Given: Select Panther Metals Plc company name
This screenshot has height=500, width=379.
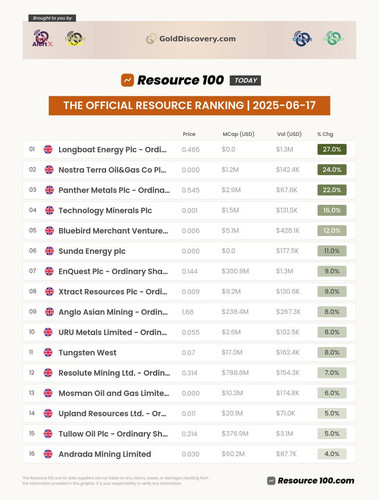Looking at the screenshot, I should 114,190.
